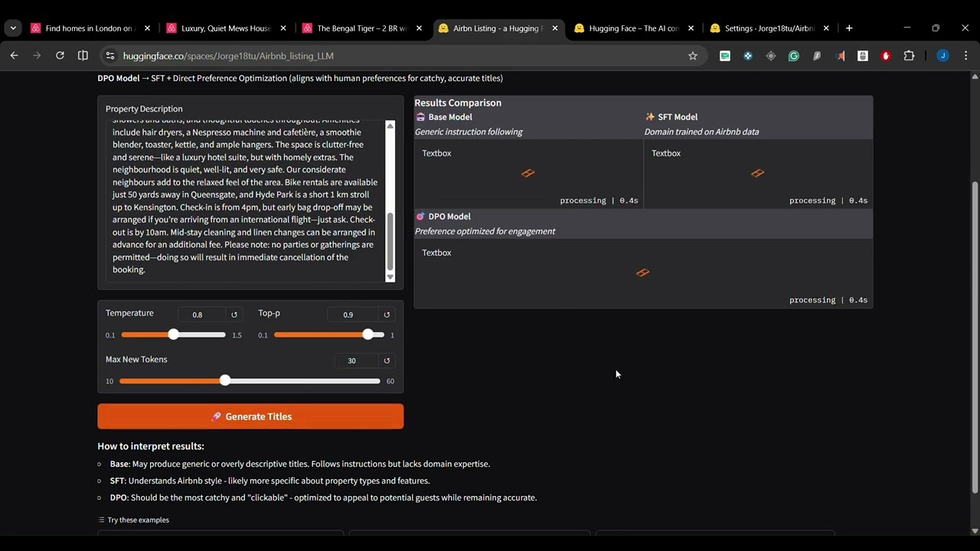This screenshot has height=551, width=980.
Task: Click the browser address bar URL
Action: point(228,56)
